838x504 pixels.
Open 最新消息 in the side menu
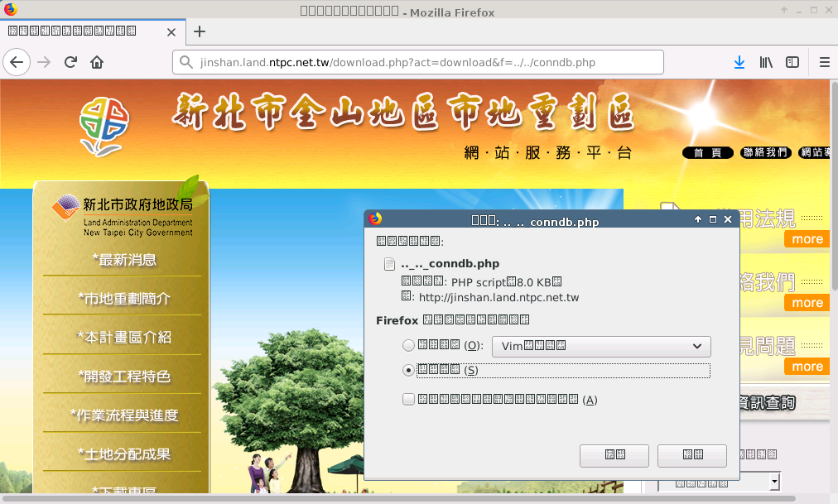click(124, 260)
